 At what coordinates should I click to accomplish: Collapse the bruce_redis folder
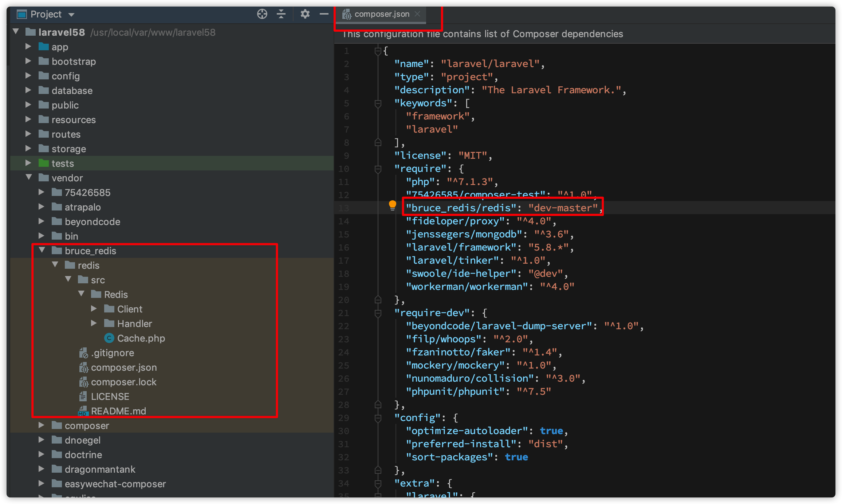point(42,251)
